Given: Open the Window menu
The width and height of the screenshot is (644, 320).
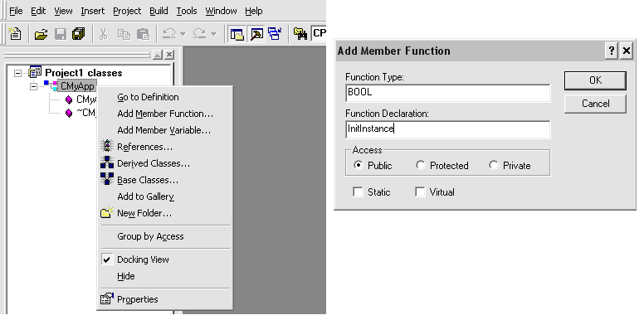Looking at the screenshot, I should point(221,11).
